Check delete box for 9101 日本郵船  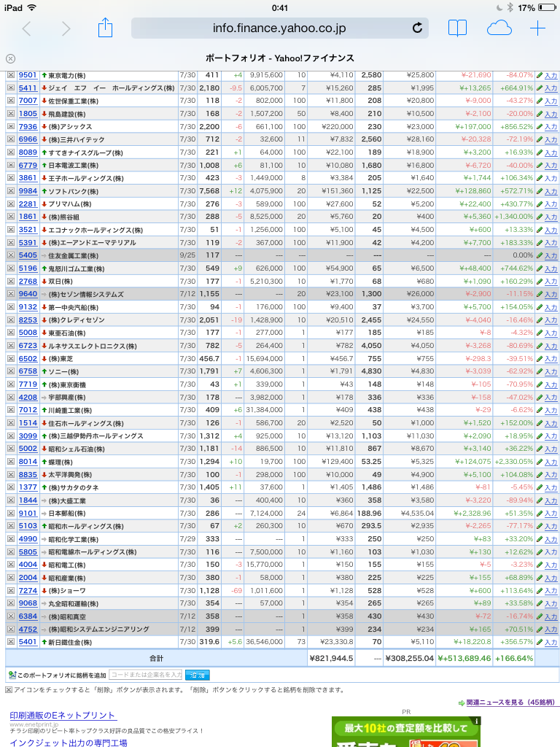(11, 513)
